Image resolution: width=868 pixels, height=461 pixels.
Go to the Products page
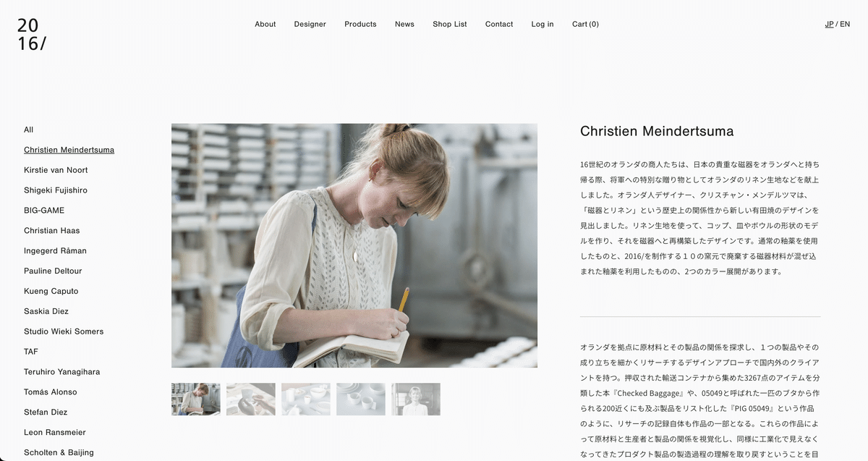click(360, 24)
